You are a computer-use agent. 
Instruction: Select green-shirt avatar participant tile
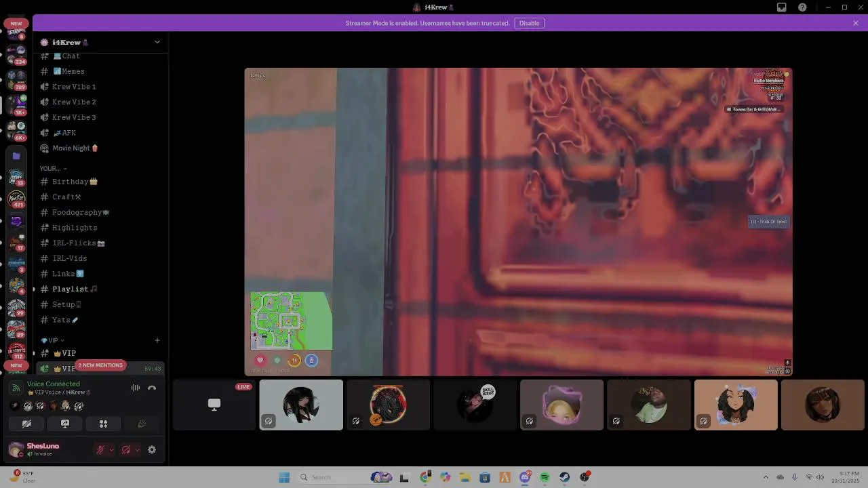[x=649, y=405]
